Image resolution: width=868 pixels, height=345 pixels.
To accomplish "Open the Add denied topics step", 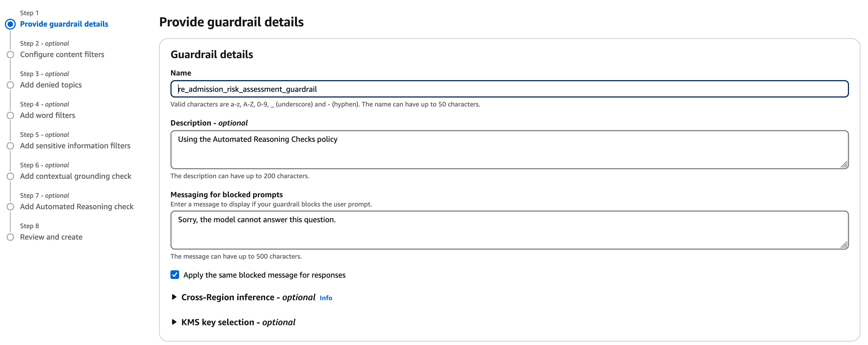I will pyautogui.click(x=50, y=85).
